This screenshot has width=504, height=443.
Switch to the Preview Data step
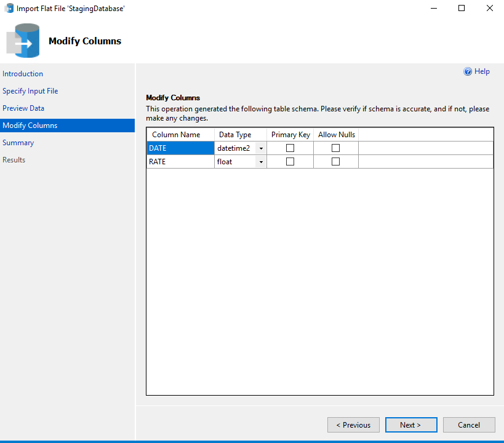(x=23, y=108)
